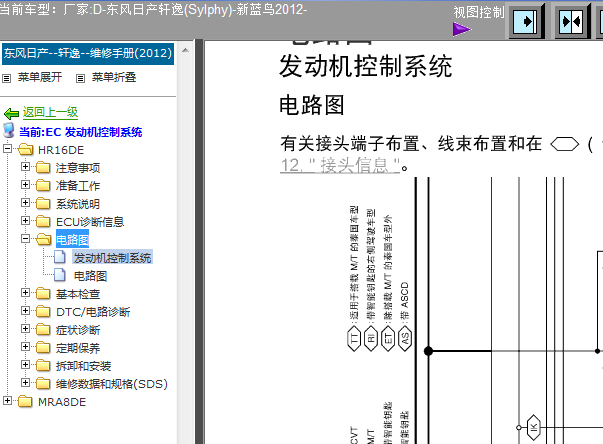Expand the 基本检查 folder

coord(25,293)
